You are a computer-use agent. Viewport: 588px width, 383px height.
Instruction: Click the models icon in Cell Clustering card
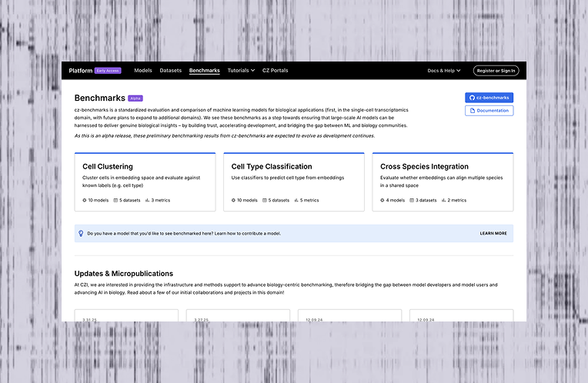click(85, 200)
